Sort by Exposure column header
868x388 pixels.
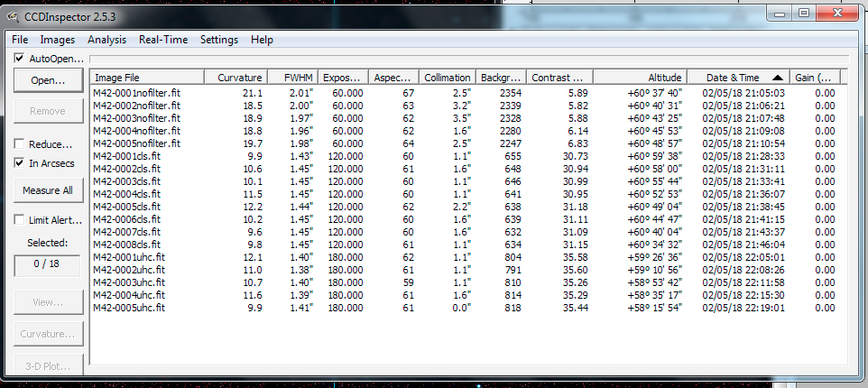344,78
